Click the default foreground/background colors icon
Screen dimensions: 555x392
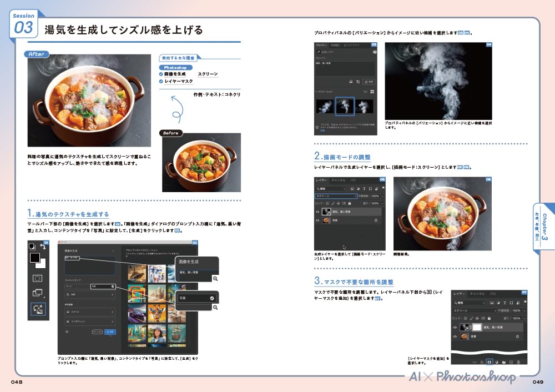click(x=32, y=246)
